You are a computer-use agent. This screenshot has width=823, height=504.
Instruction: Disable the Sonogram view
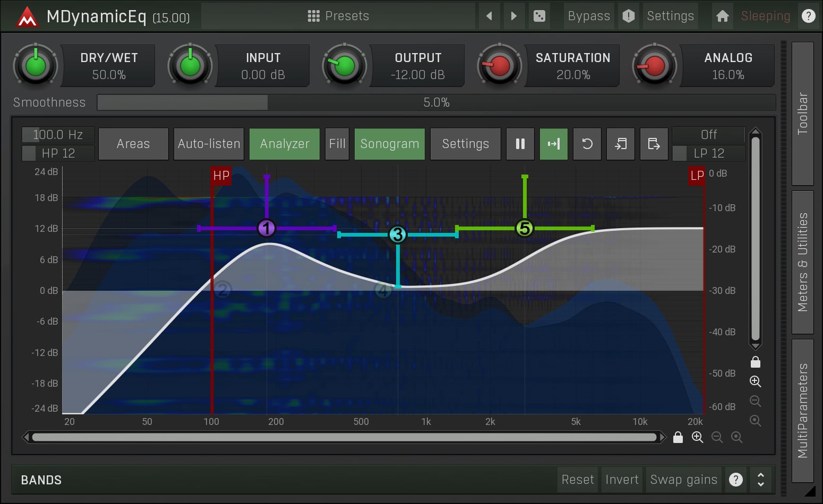(x=390, y=144)
